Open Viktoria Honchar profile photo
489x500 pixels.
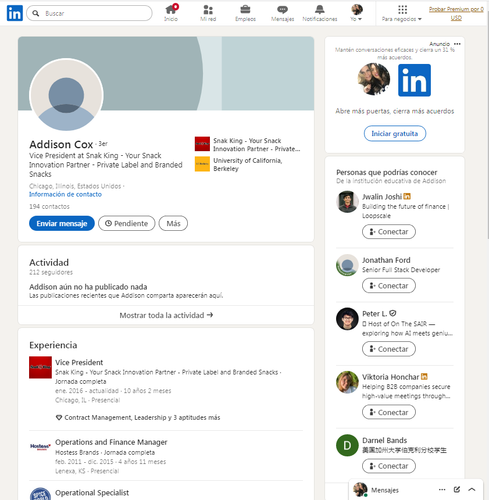coord(347,382)
